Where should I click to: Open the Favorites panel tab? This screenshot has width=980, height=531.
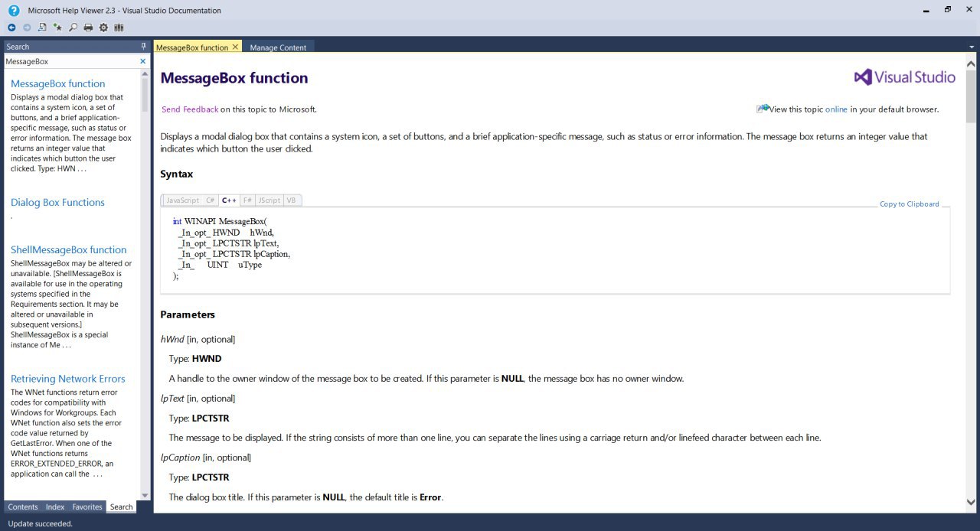point(87,507)
